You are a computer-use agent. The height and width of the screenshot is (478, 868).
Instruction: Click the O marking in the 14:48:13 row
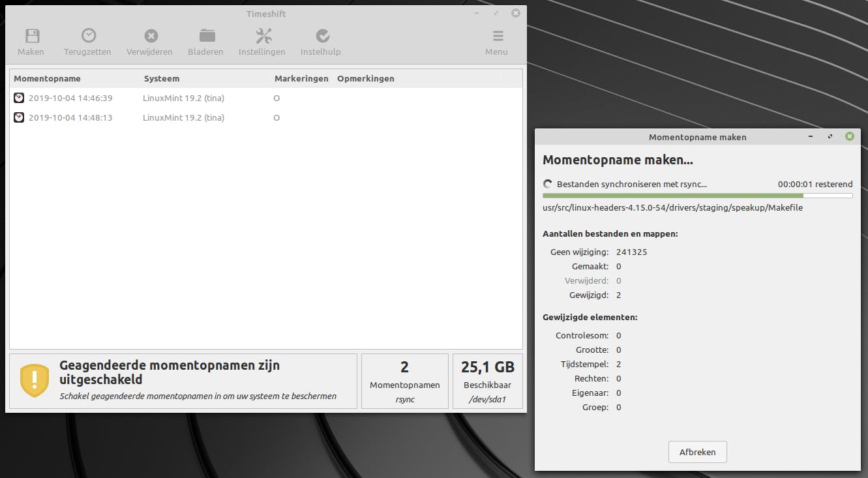click(x=277, y=118)
